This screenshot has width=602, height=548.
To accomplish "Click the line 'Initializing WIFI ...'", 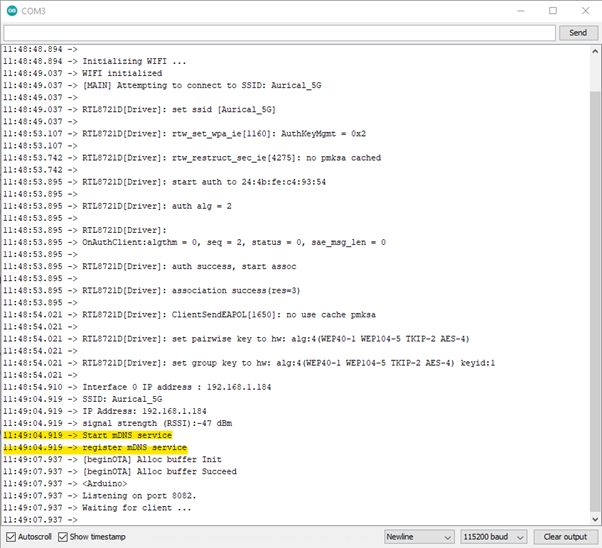I will (94, 61).
